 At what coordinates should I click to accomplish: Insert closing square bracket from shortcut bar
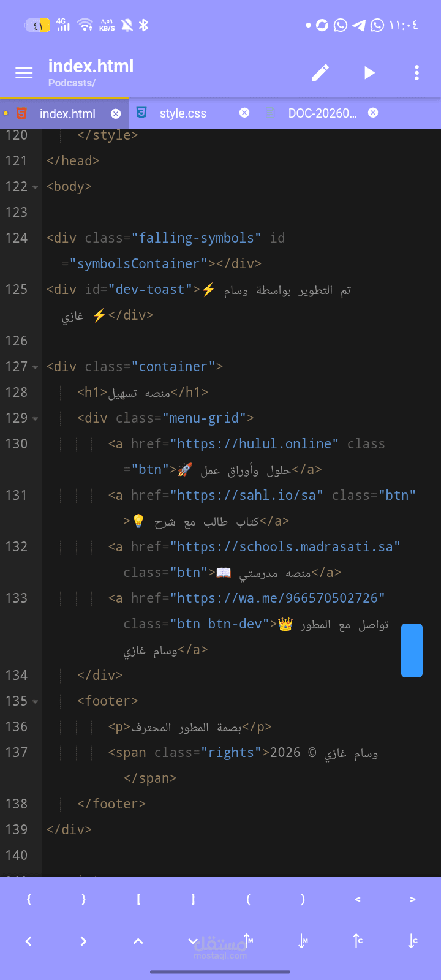pos(193,899)
